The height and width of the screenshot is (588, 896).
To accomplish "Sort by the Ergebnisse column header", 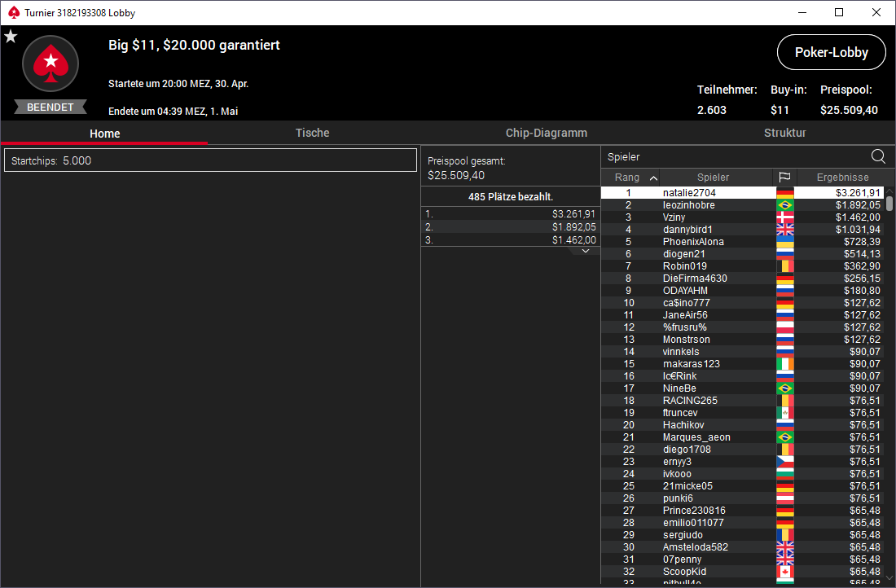I will coord(842,178).
